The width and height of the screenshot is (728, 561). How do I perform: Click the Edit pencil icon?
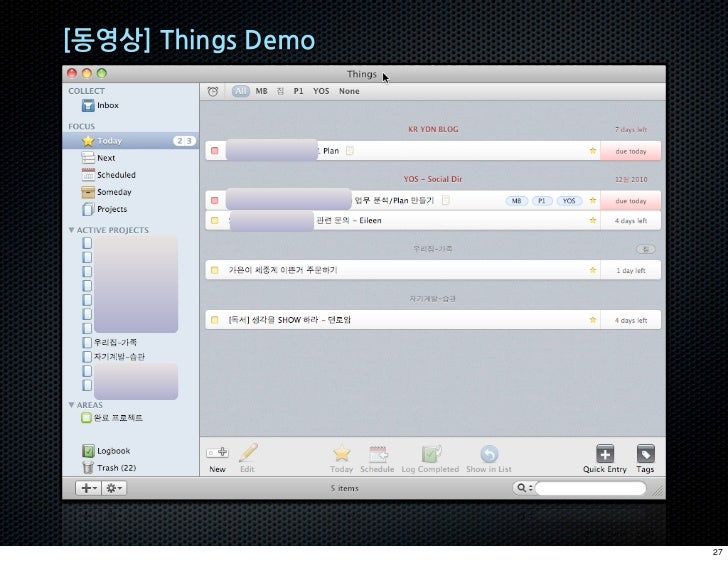point(247,453)
